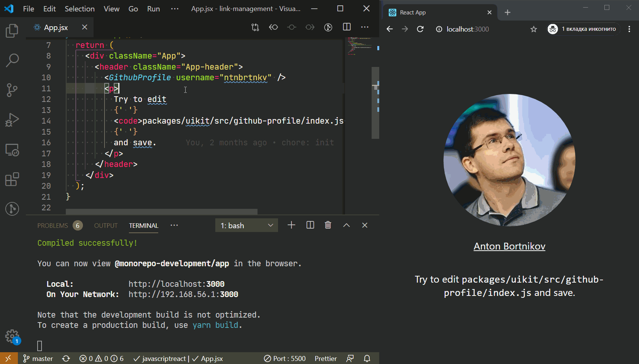Image resolution: width=639 pixels, height=364 pixels.
Task: Expand more panel tabs ellipsis
Action: pos(174,225)
